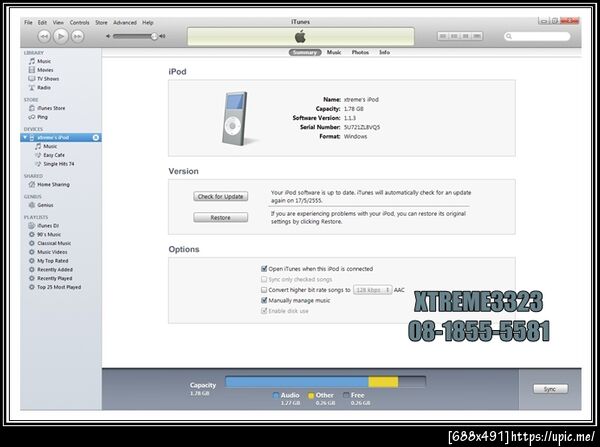Eject xtreme's iPod
The width and height of the screenshot is (600, 447).
point(96,137)
